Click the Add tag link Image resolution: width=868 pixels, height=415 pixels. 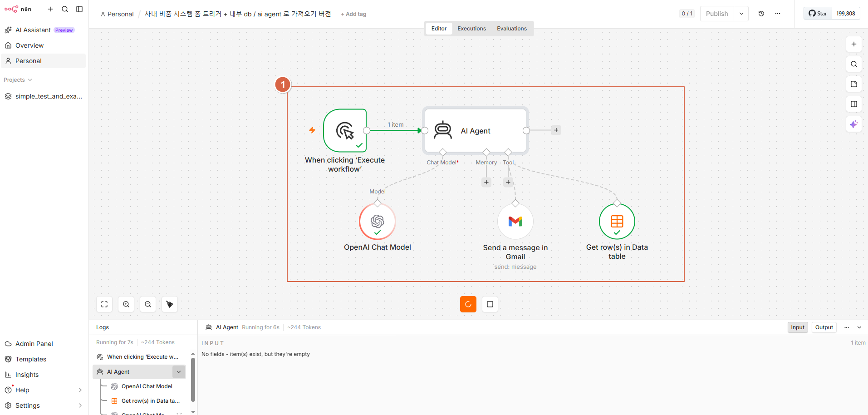coord(353,14)
